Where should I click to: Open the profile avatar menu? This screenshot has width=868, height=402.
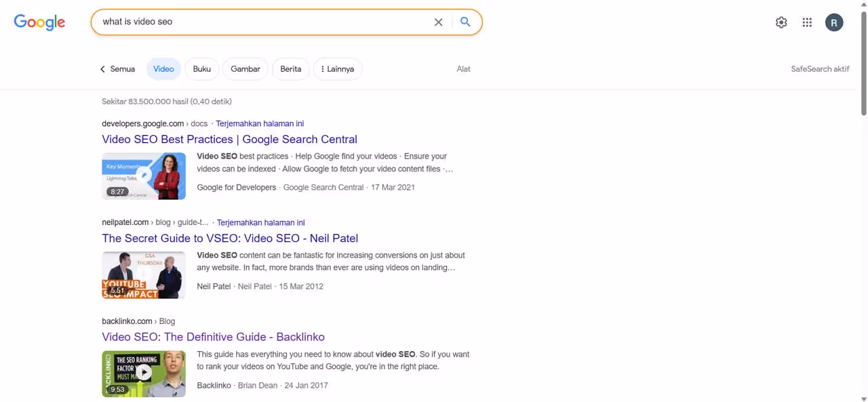coord(834,22)
